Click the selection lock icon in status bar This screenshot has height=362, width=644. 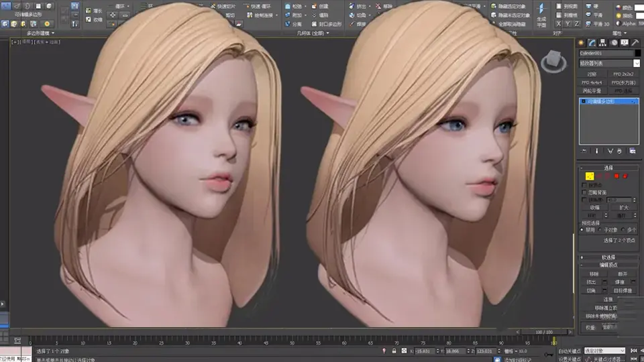tap(394, 351)
